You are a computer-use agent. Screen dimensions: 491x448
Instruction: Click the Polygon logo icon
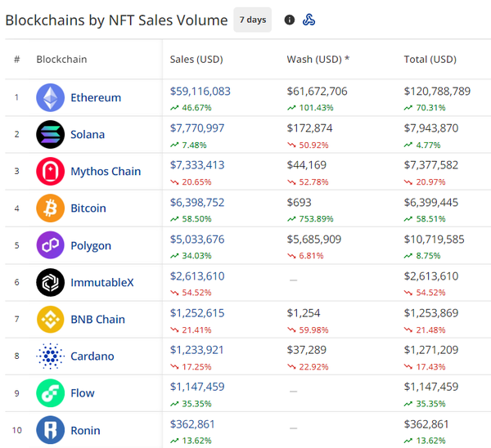pos(50,245)
